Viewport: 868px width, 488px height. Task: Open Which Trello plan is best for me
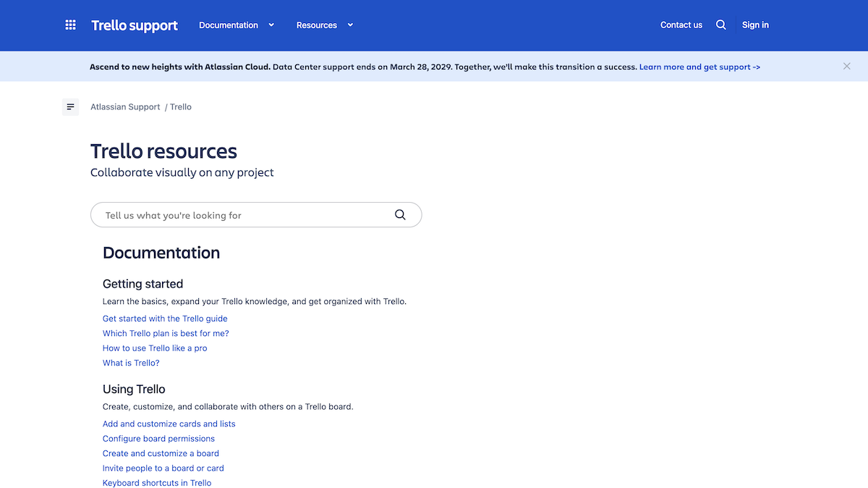point(166,333)
